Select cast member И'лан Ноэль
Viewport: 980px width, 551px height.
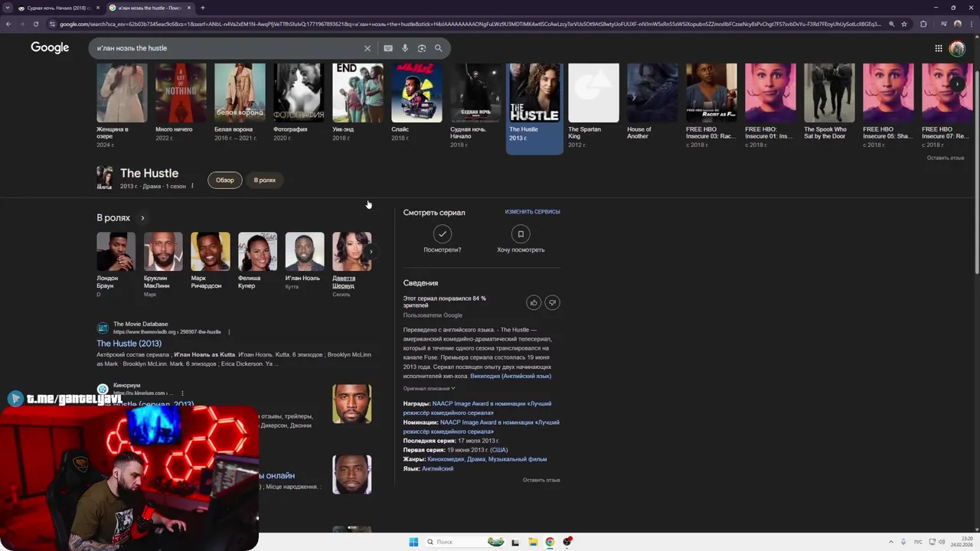pyautogui.click(x=305, y=261)
